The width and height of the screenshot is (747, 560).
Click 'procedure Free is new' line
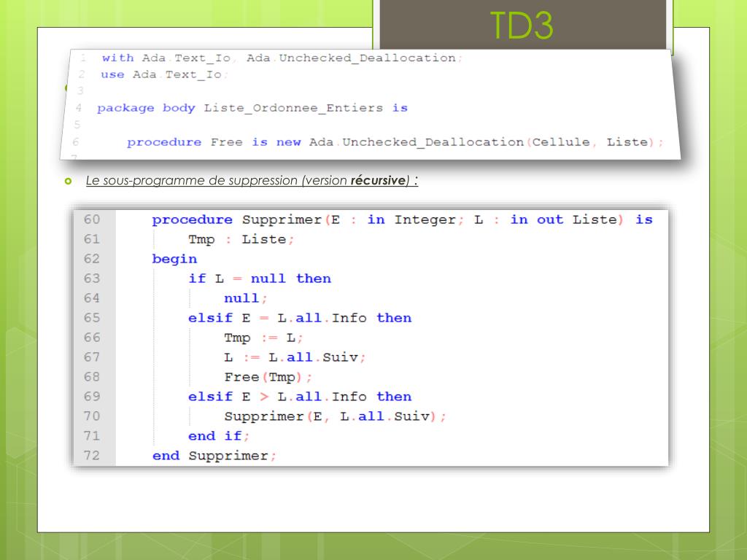(x=214, y=142)
